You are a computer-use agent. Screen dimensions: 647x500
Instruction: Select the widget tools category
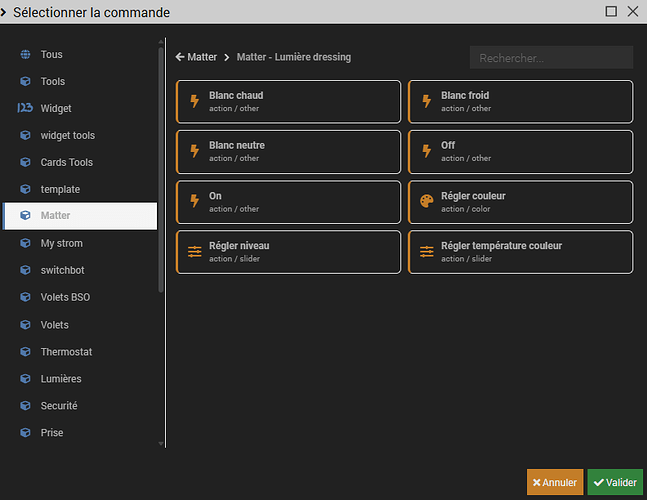click(80, 135)
